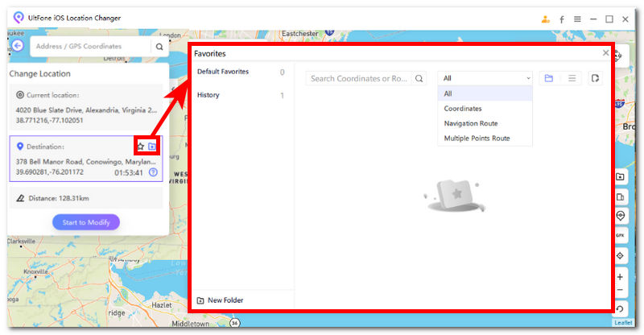644x335 pixels.
Task: Click the Address / GPS Coordinates field
Action: pos(90,47)
